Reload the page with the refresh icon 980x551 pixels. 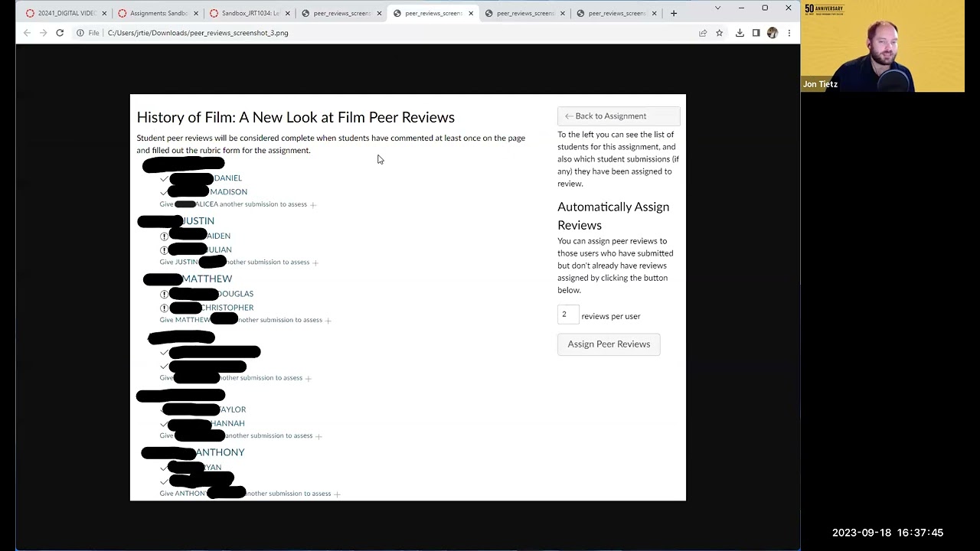click(x=60, y=33)
